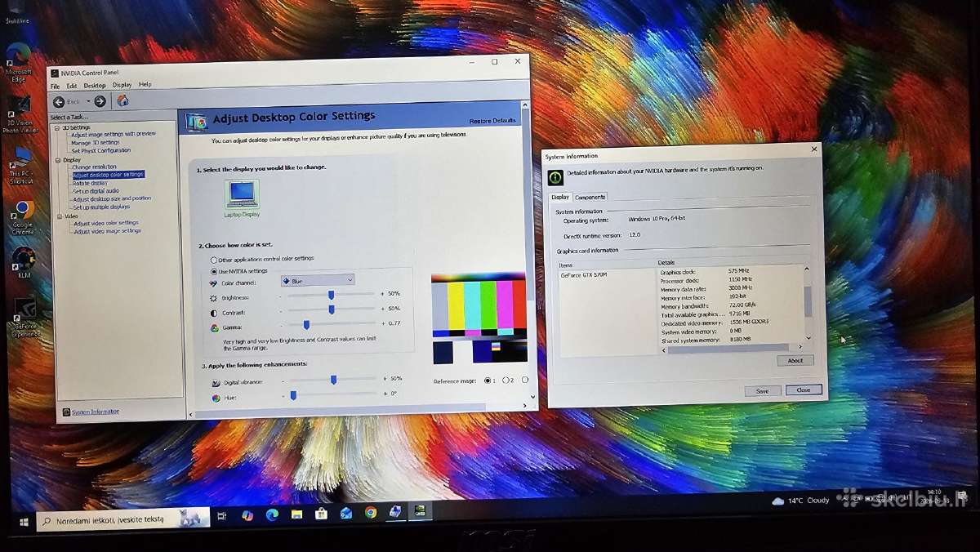
Task: Open Chrome from the taskbar
Action: (x=371, y=513)
